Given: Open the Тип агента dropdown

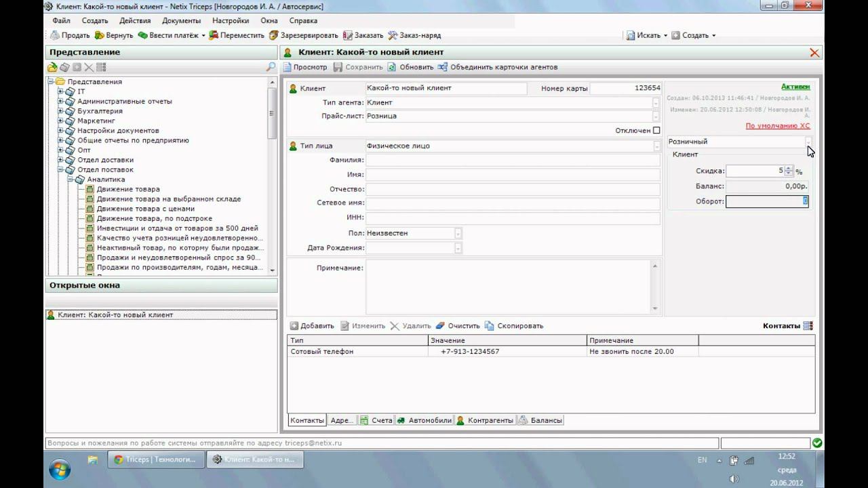Looking at the screenshot, I should [x=656, y=103].
